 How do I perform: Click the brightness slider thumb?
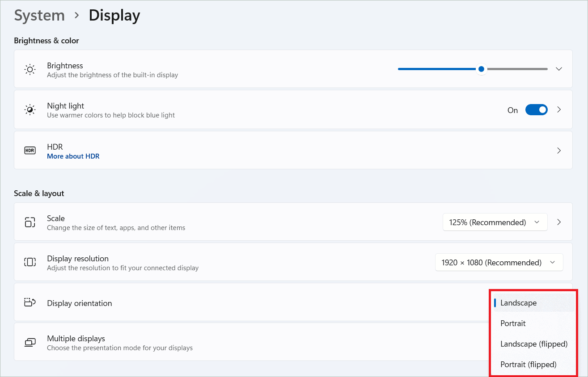pos(481,69)
